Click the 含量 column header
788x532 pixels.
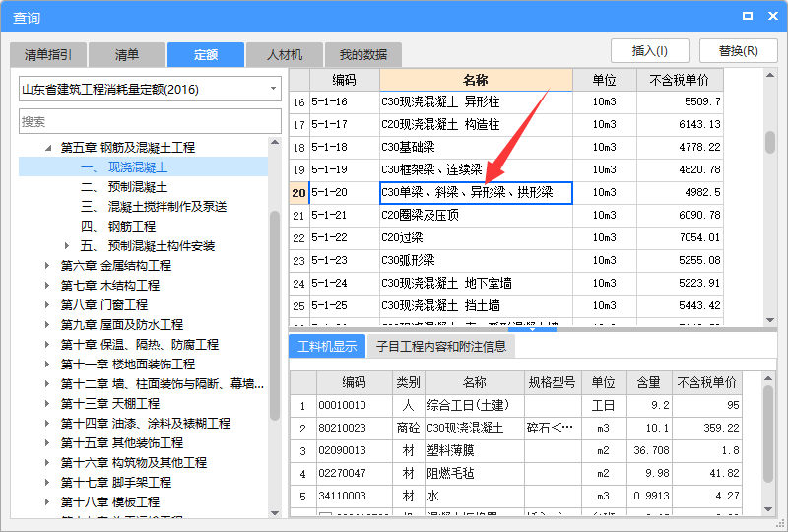[x=649, y=382]
